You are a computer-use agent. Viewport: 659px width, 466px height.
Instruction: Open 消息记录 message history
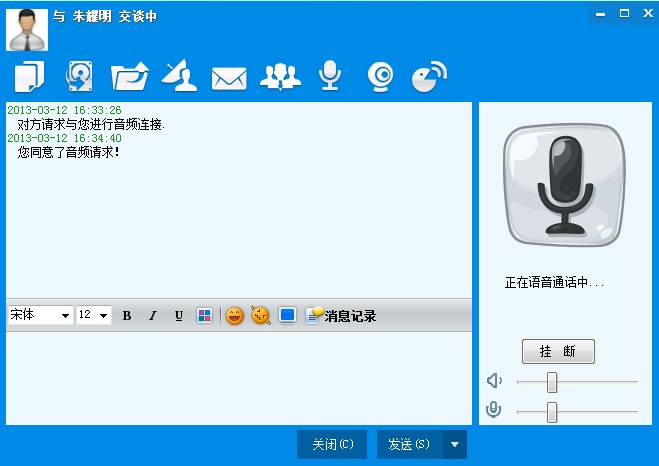pyautogui.click(x=341, y=316)
